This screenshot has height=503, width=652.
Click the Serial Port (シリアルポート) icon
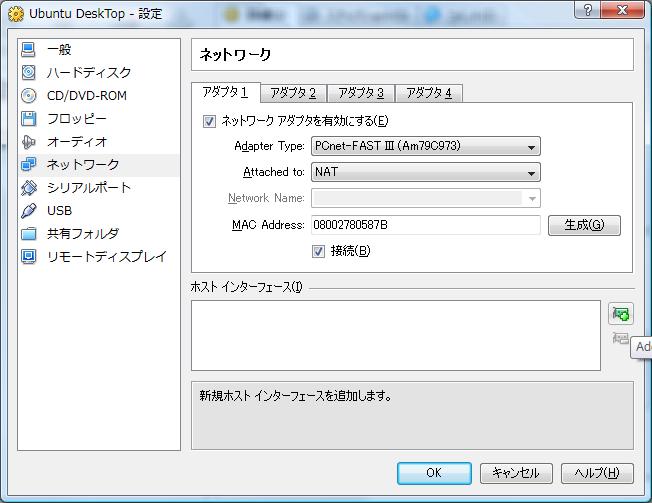click(28, 188)
